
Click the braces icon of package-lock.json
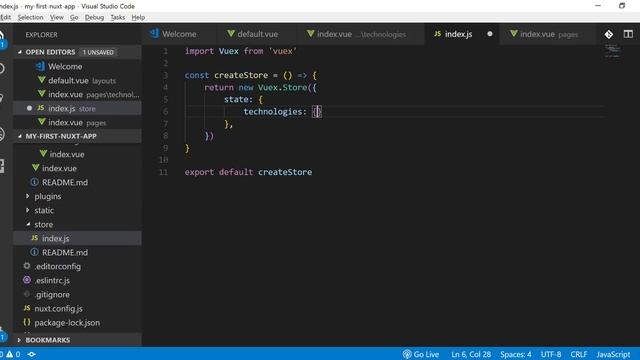click(27, 322)
